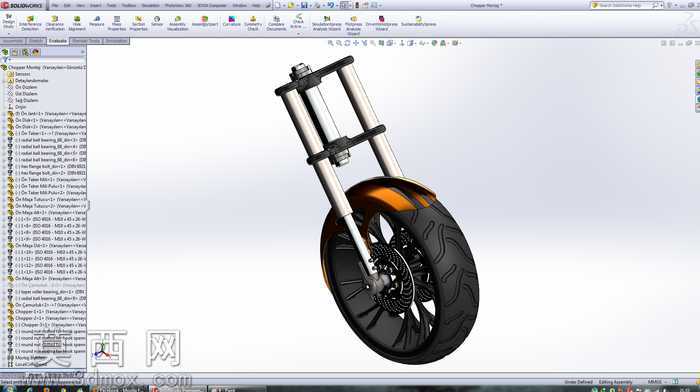Open Compare Documents tool
This screenshot has height=392, width=700.
pyautogui.click(x=276, y=23)
